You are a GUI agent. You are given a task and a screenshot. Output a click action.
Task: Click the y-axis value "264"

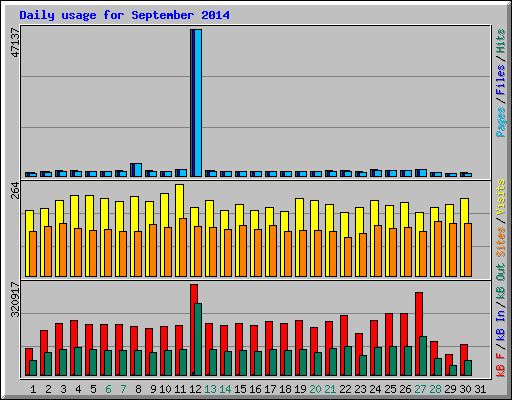point(15,191)
